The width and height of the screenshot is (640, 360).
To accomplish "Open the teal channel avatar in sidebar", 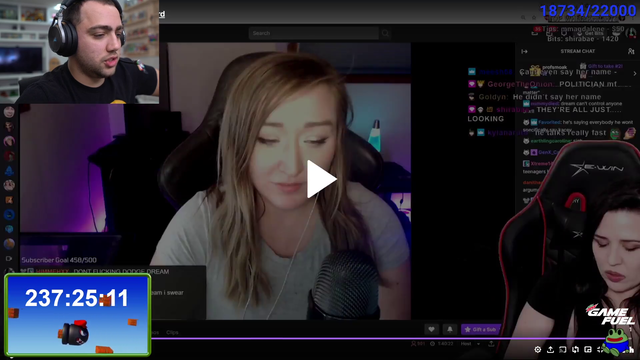I will tap(9, 229).
